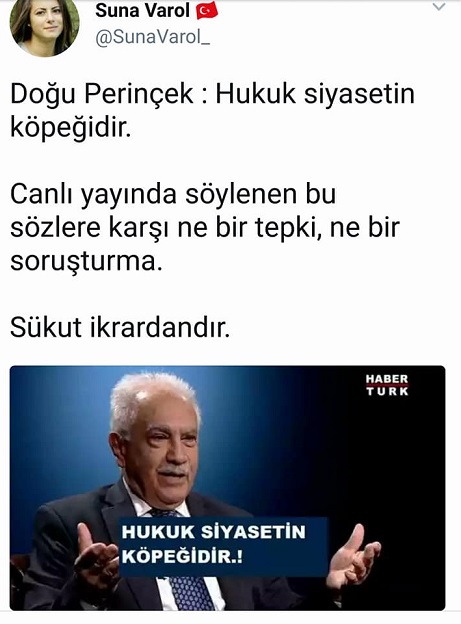Select the HUKUK SİYASETİN KÖPEĞİDİR caption overlay

pos(223,546)
